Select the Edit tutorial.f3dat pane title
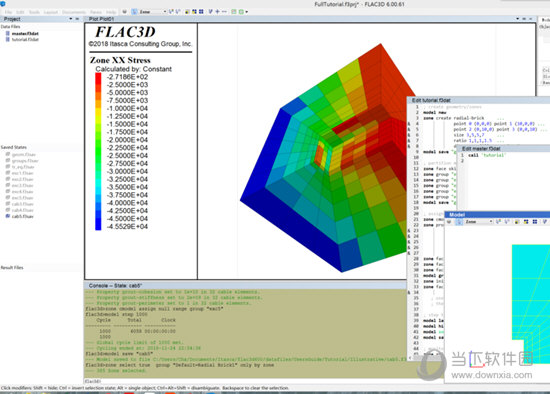 (431, 100)
